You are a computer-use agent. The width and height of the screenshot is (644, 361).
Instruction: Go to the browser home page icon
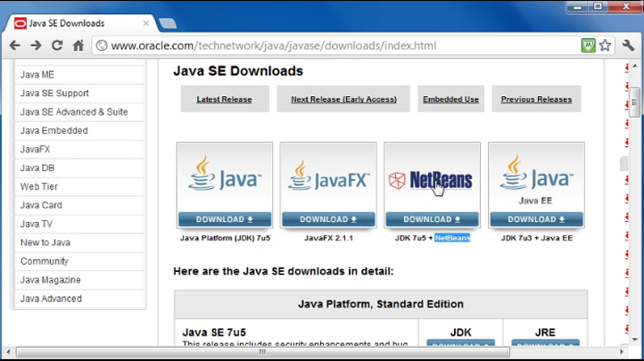coord(78,45)
